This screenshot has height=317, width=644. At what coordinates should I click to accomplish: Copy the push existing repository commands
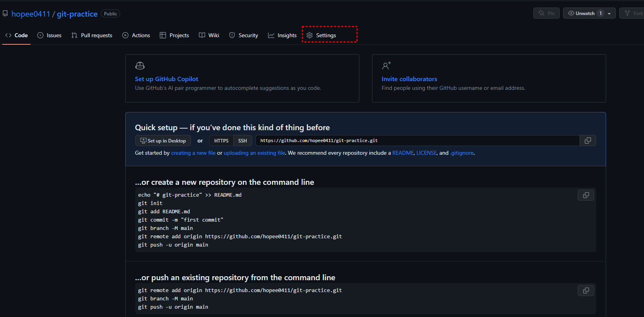coord(586,290)
